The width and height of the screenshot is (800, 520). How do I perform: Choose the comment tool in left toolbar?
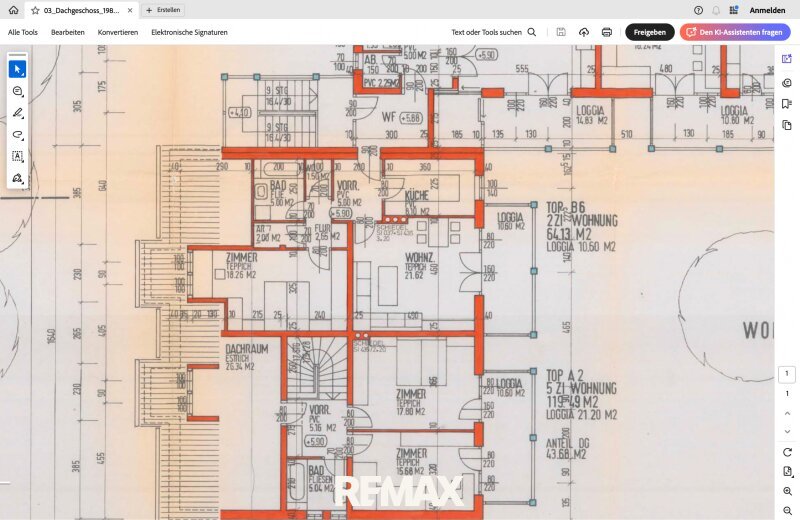tap(17, 91)
